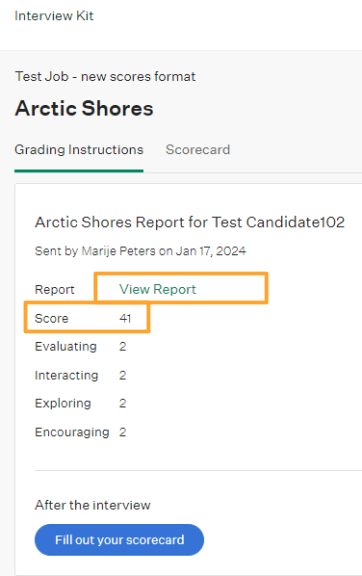Click the Arctic Shores Report for Test Candidate102 title
362x576 pixels.
[x=190, y=222]
